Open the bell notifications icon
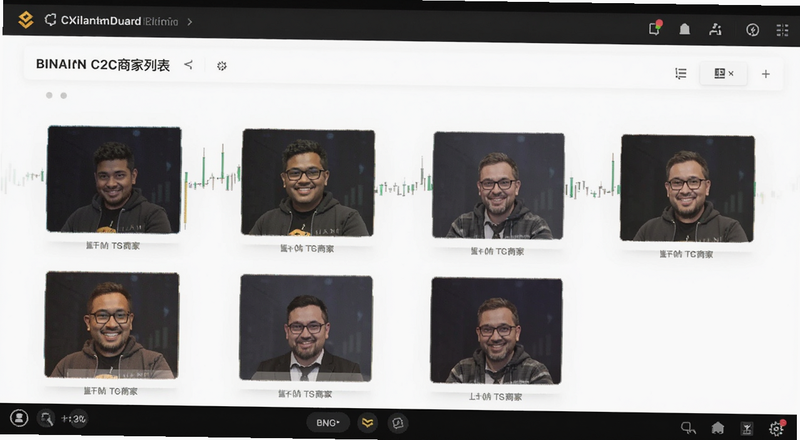This screenshot has width=800, height=440. coord(685,29)
